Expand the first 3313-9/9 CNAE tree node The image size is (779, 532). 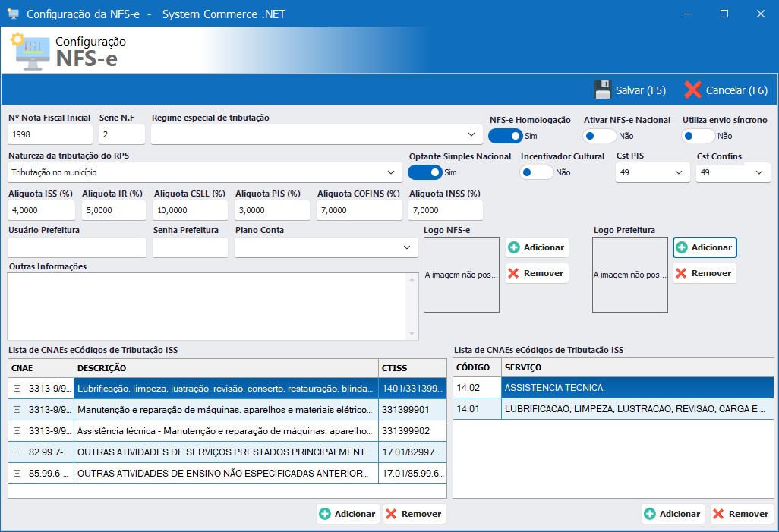coord(17,388)
